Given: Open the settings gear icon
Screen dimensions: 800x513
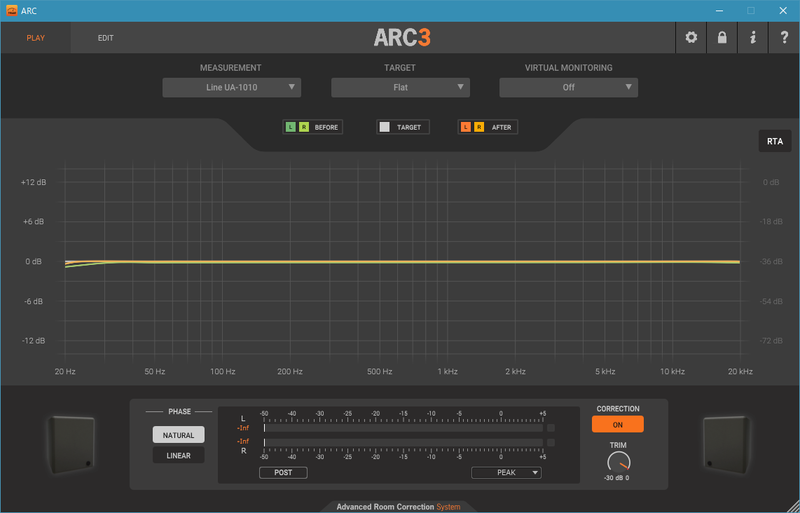Looking at the screenshot, I should tap(691, 38).
